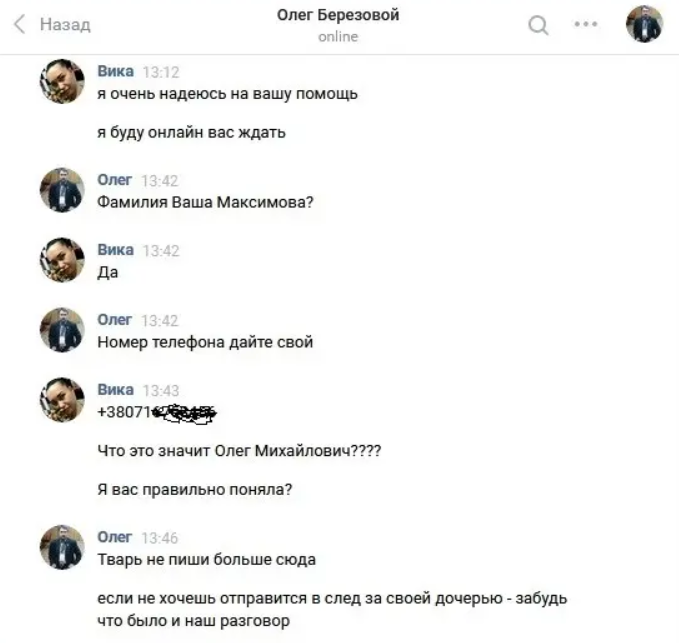Click Олег's avatar at 13:46 message
The width and height of the screenshot is (679, 643).
[62, 547]
